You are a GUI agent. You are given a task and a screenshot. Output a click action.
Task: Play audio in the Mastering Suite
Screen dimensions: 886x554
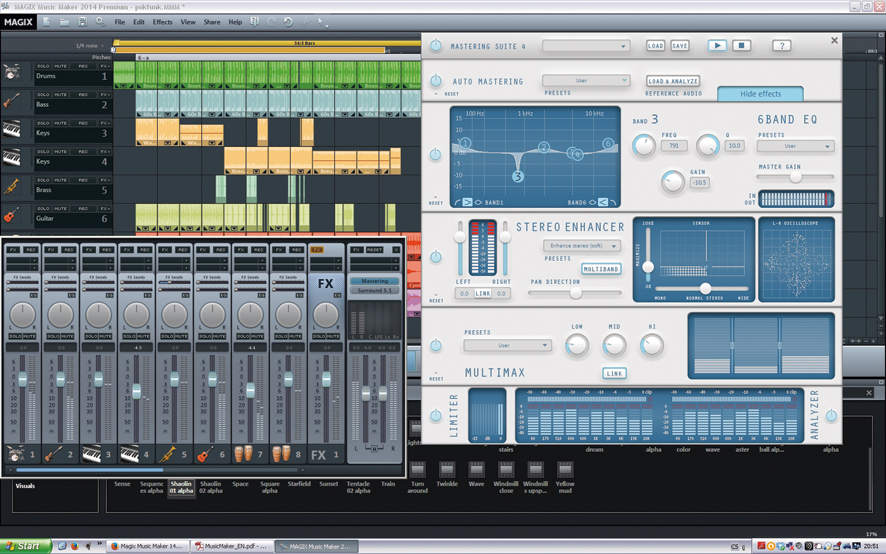717,46
